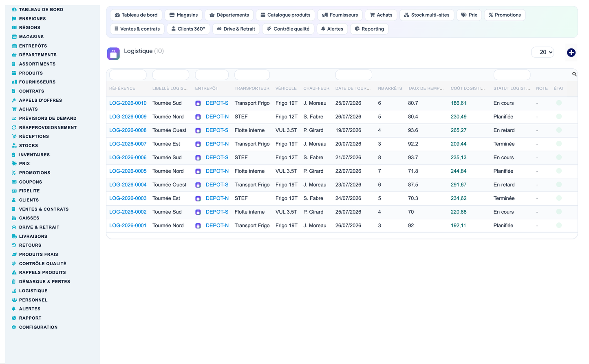The image size is (589, 364).
Task: Toggle État indicator for LOG-2026-0008
Action: pyautogui.click(x=559, y=130)
